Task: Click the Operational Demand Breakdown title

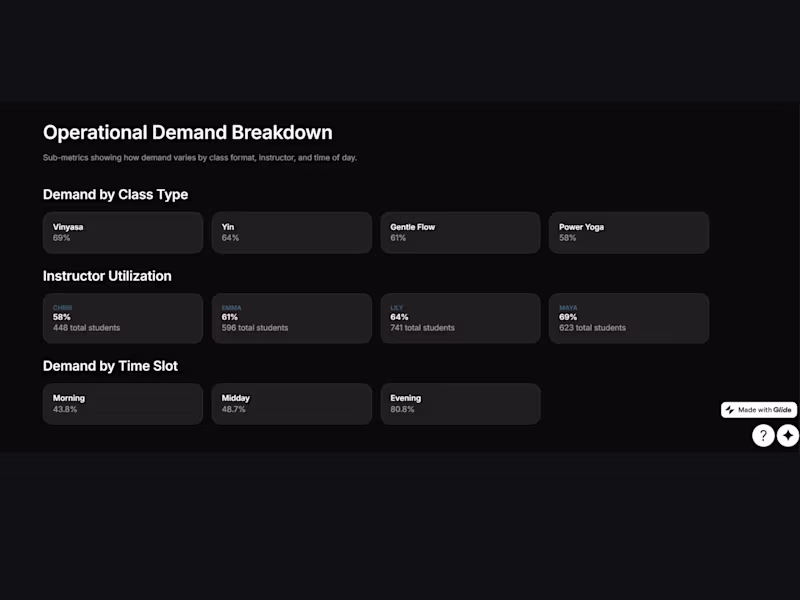Action: tap(188, 132)
